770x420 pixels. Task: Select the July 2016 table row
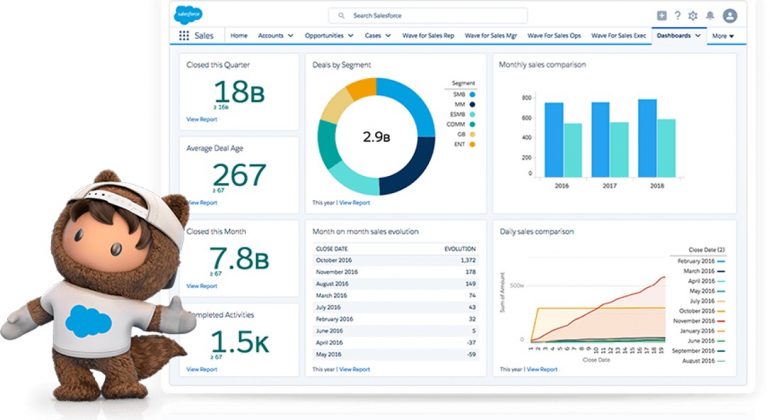(395, 308)
